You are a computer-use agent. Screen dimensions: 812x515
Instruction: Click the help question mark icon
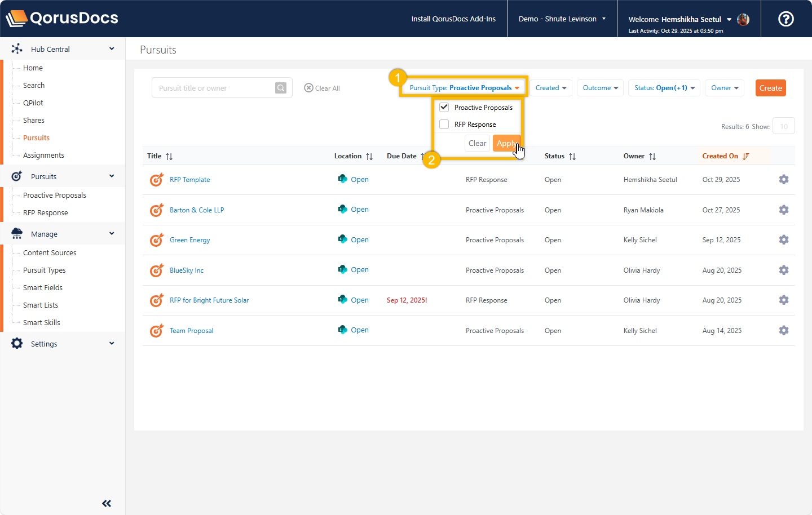(x=785, y=19)
